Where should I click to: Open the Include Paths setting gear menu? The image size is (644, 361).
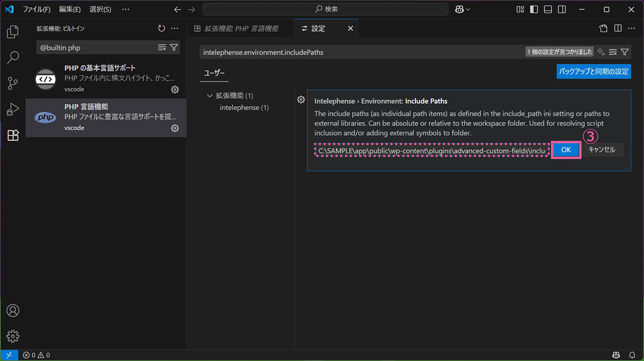pyautogui.click(x=301, y=100)
